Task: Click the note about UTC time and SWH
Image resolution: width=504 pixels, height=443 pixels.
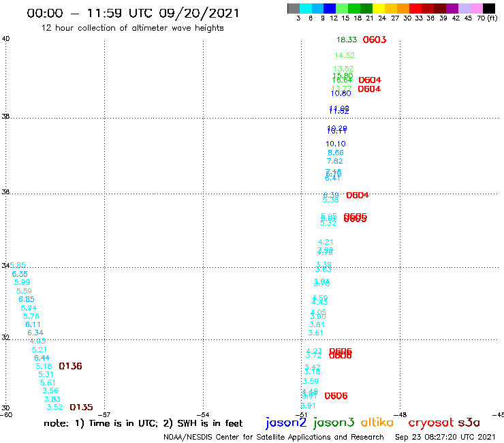Action: [143, 423]
